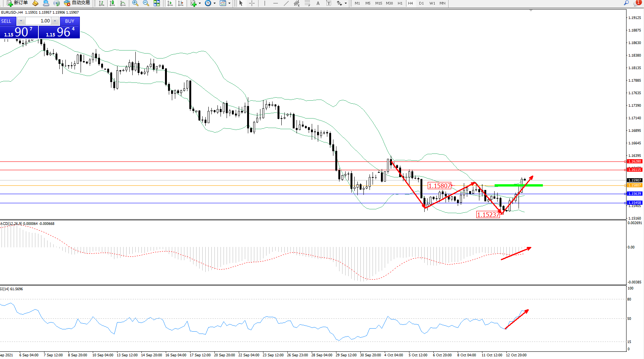Click the green horizontal line on chart
Viewport: 644px width, 359px height.
(518, 185)
